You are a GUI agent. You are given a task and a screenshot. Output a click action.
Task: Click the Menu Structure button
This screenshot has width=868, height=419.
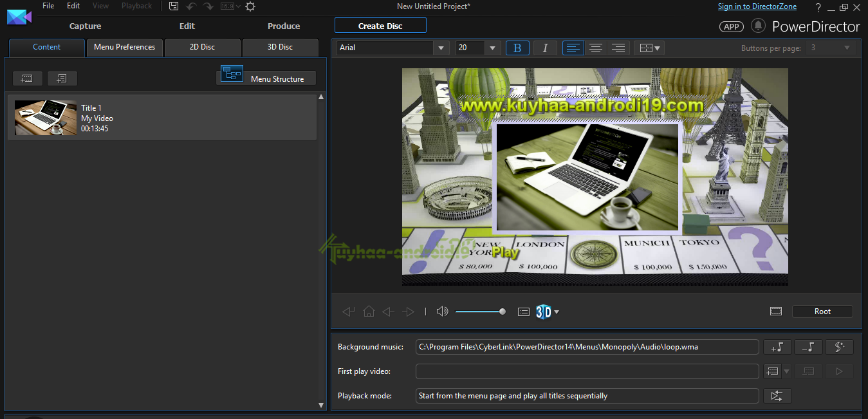[266, 78]
